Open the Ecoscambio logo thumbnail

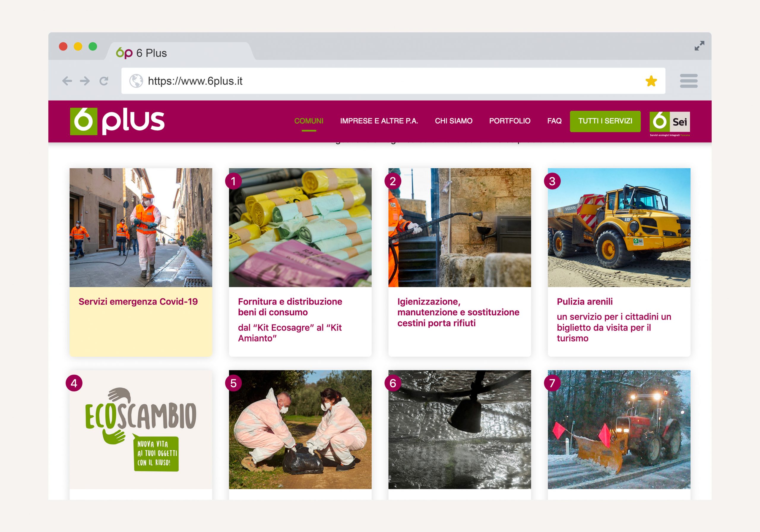(x=141, y=429)
